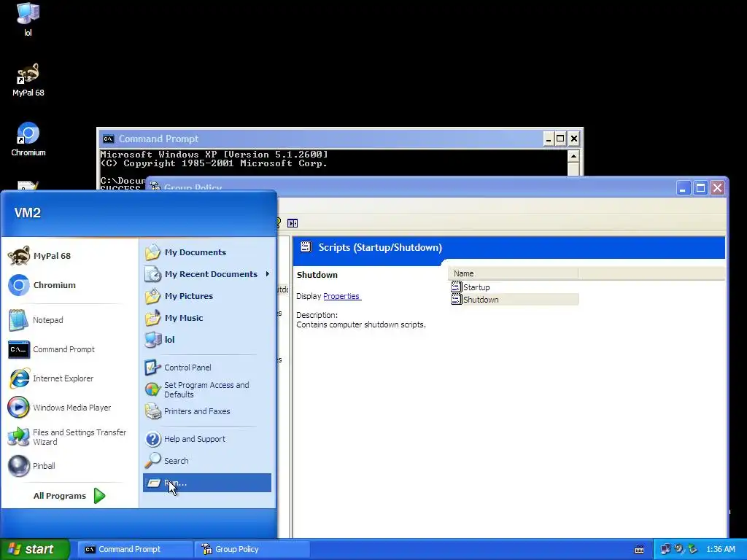The width and height of the screenshot is (747, 560).
Task: Switch to Group Policy taskbar button
Action: pos(252,549)
